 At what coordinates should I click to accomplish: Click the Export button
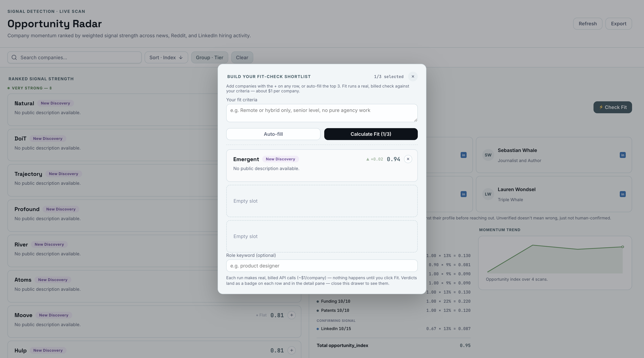click(x=618, y=24)
